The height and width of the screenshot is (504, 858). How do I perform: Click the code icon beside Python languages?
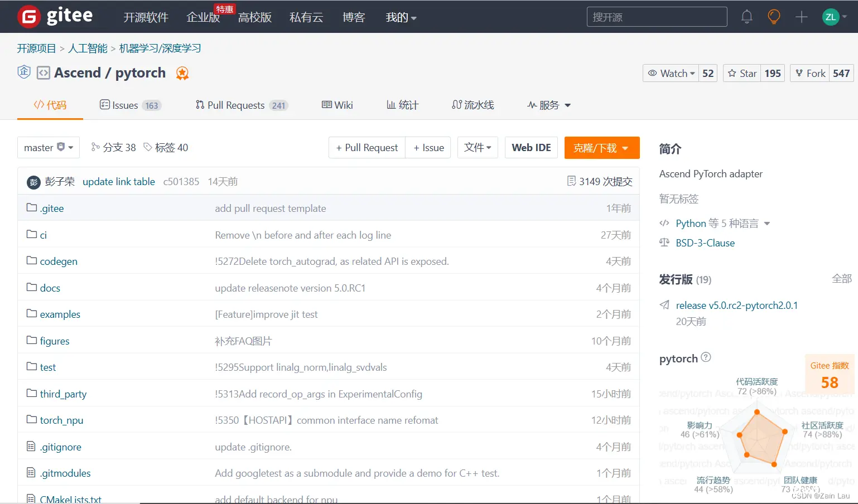664,223
